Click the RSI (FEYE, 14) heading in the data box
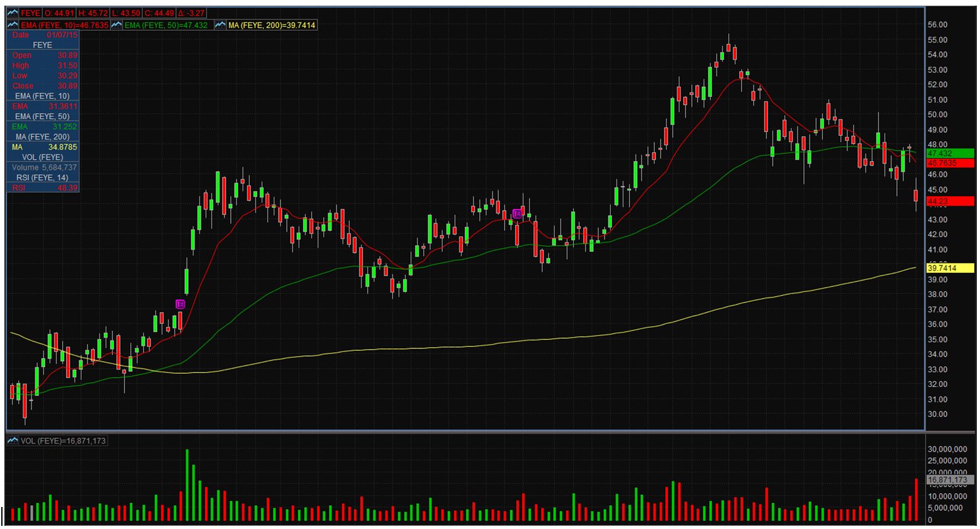 tap(43, 177)
